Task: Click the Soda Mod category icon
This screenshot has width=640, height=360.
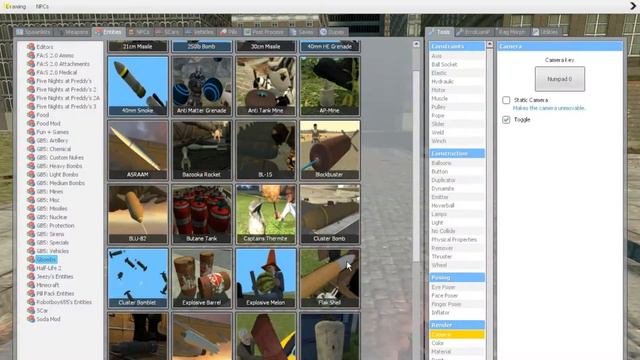Action: tap(31, 319)
